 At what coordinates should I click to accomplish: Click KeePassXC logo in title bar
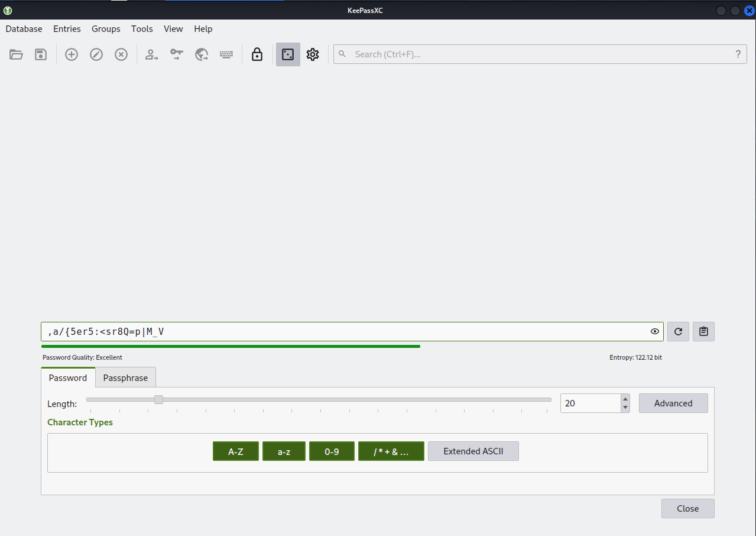click(x=7, y=10)
